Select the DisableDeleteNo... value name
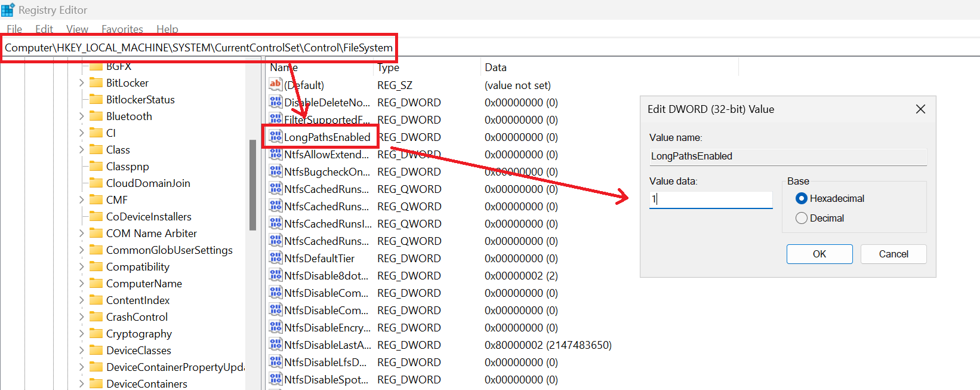Screen dimensions: 980x390 pyautogui.click(x=327, y=102)
